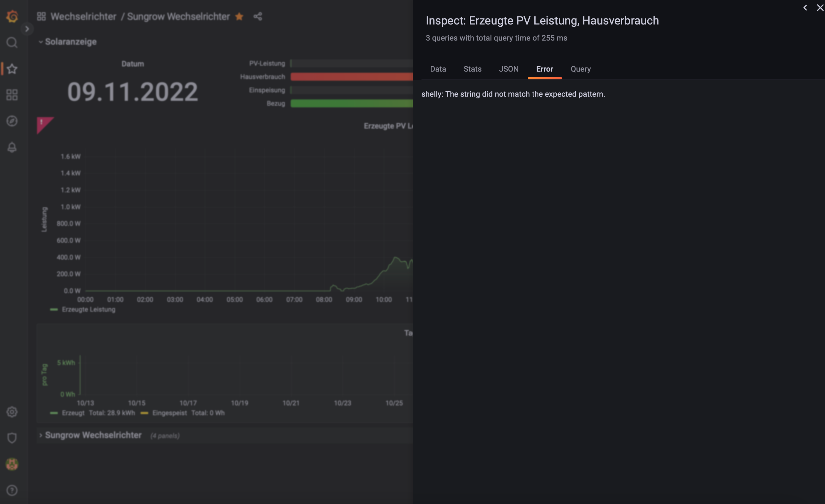This screenshot has width=825, height=504.
Task: Switch to the Data tab
Action: click(438, 69)
